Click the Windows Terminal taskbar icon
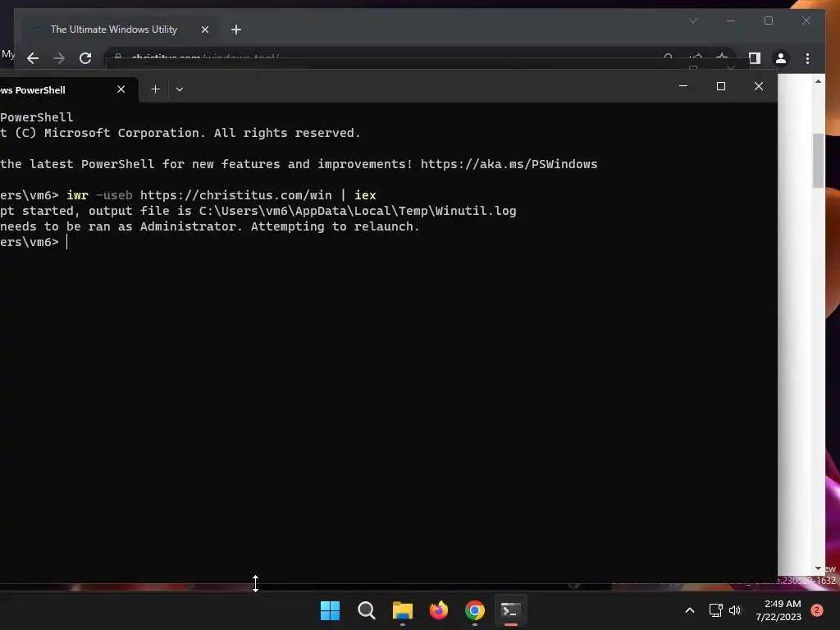 tap(510, 610)
